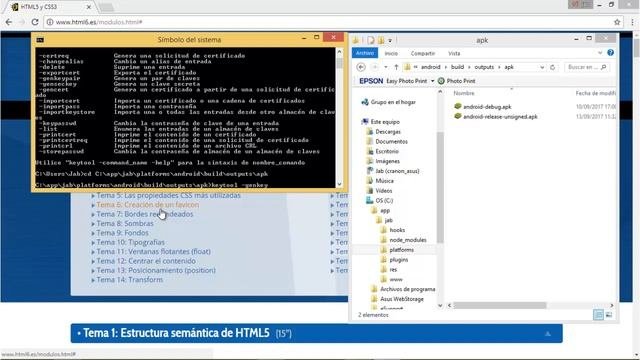Switch to details view icon in Explorer status bar
This screenshot has height=360, width=640.
point(598,315)
